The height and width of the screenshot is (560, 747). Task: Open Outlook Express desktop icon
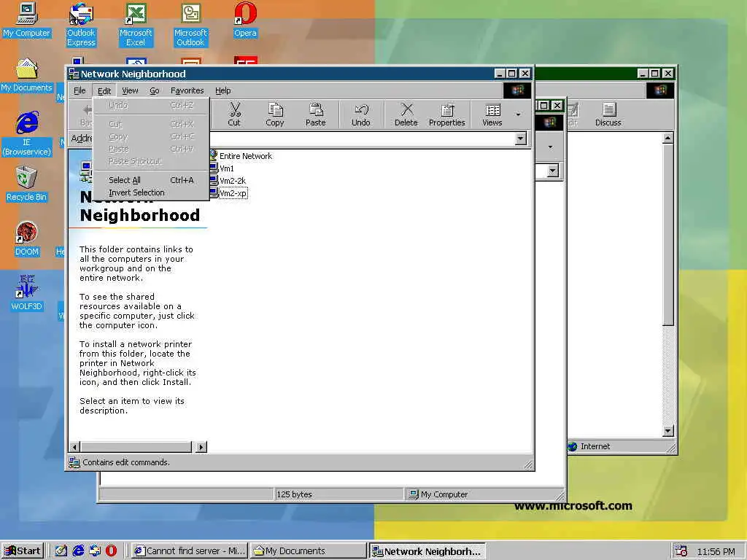[x=81, y=25]
